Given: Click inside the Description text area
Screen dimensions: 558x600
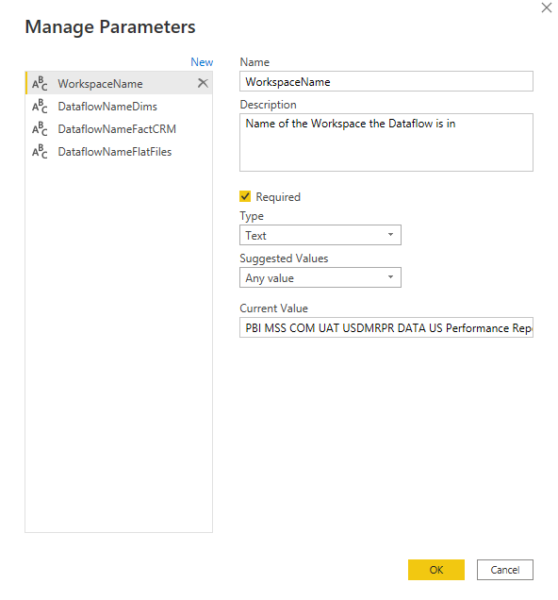Looking at the screenshot, I should coord(386,142).
